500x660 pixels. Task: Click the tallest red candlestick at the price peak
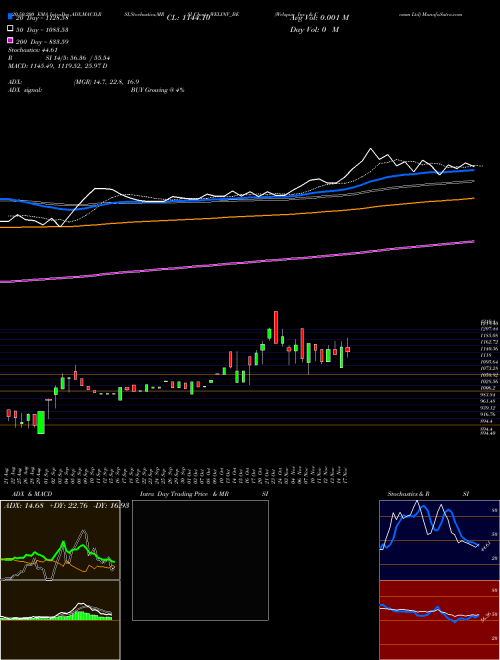[x=276, y=327]
